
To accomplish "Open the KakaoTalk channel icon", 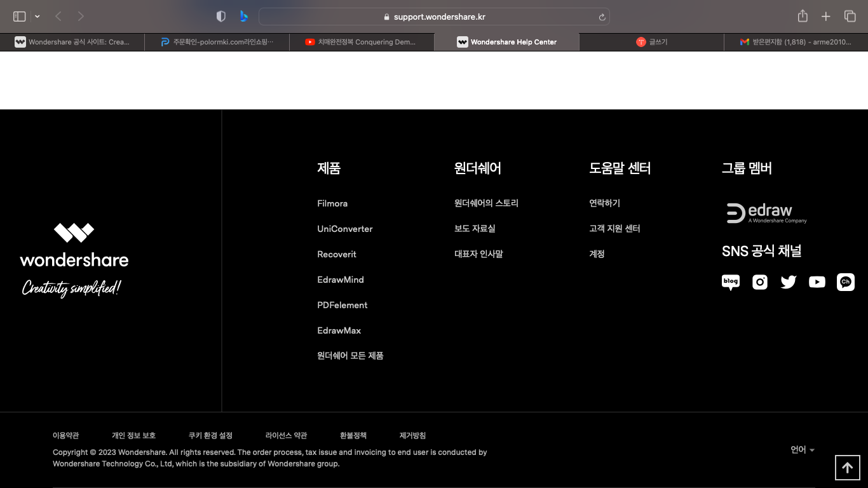I will [x=846, y=282].
